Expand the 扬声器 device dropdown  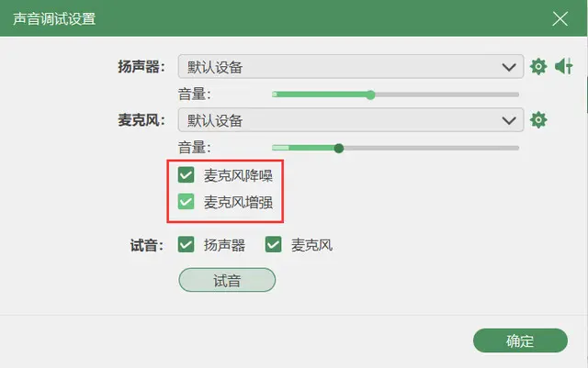pyautogui.click(x=351, y=67)
